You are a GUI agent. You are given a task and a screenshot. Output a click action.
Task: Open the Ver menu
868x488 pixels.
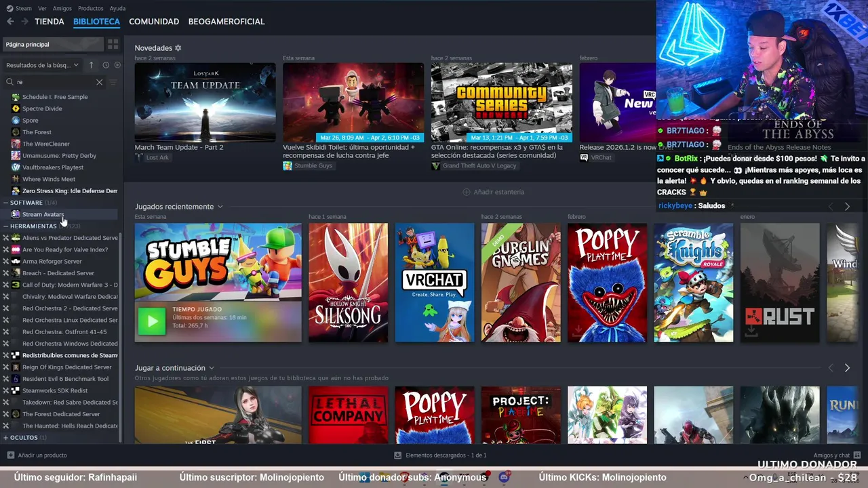(x=43, y=8)
